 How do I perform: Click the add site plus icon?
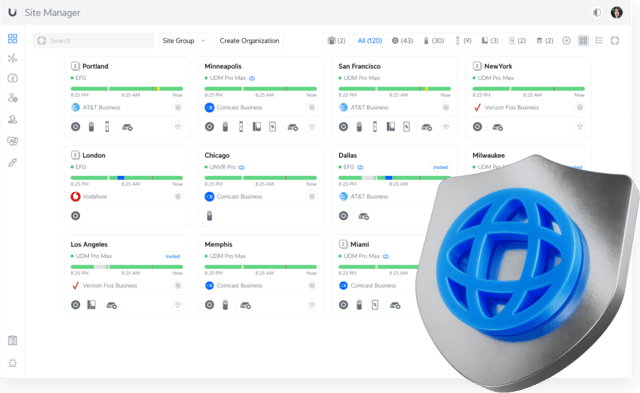click(x=567, y=40)
